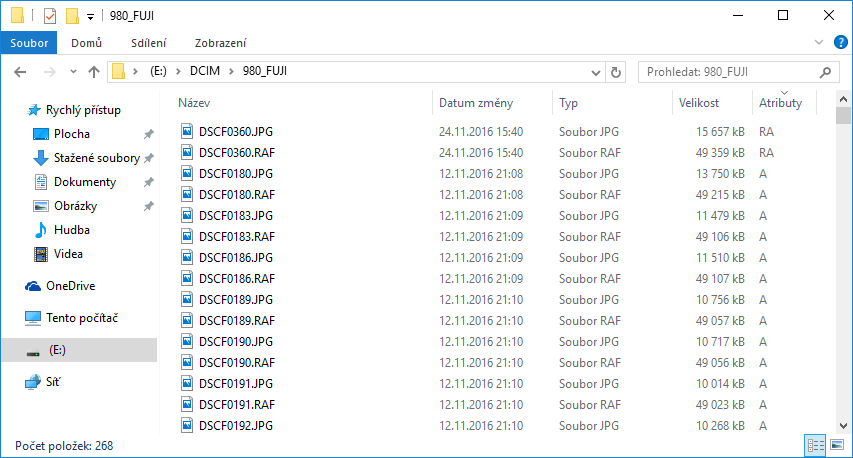Click the (E:) breadcrumb in address bar

click(x=158, y=71)
